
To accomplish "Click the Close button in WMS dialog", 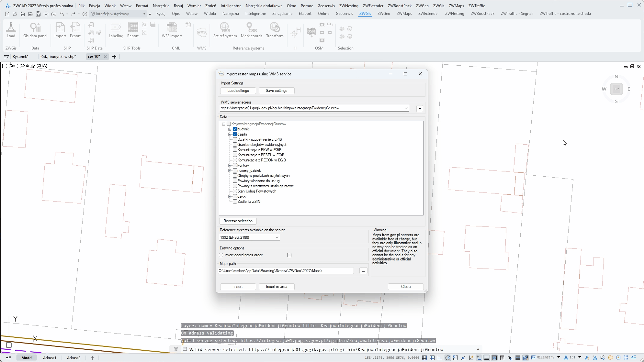I will tap(406, 287).
